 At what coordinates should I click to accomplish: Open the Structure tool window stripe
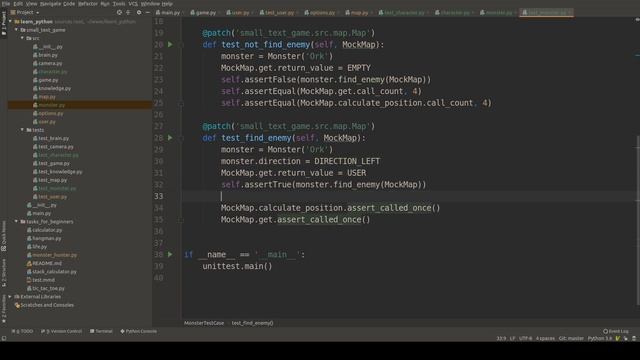pos(4,272)
